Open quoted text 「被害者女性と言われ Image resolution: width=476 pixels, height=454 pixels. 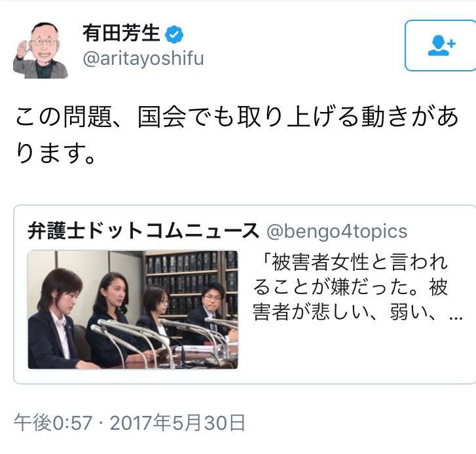(354, 263)
